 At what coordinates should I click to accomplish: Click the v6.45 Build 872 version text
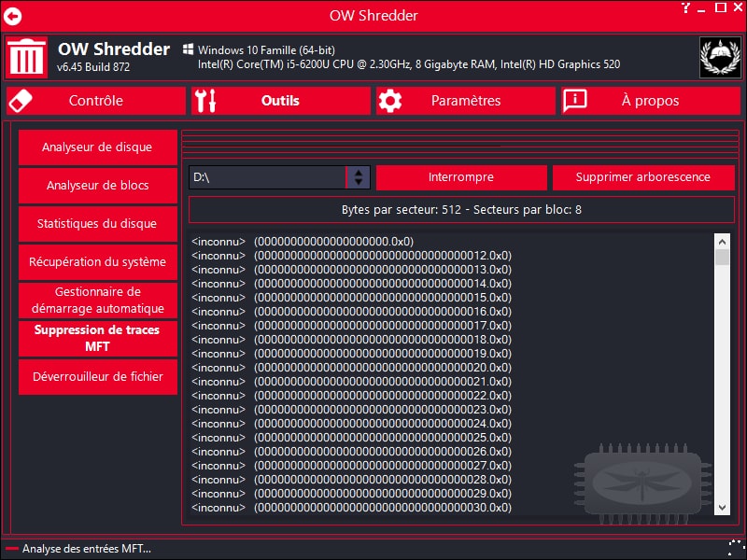coord(93,67)
